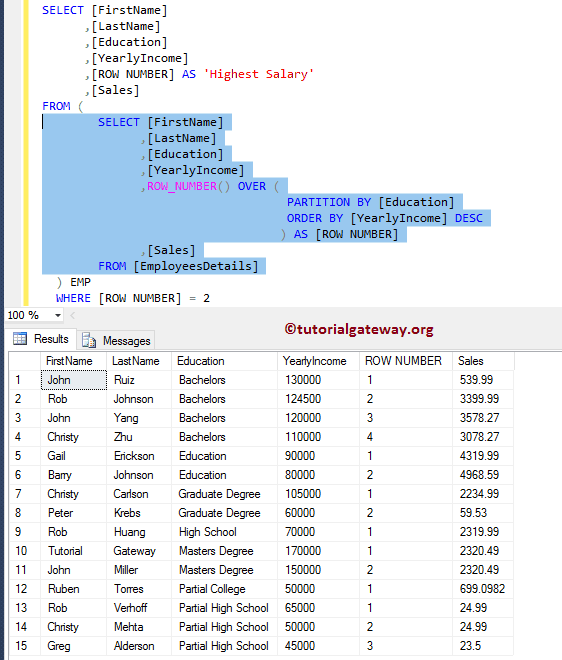This screenshot has width=562, height=660.
Task: Click the horizontal scroll left arrow
Action: pos(73,315)
